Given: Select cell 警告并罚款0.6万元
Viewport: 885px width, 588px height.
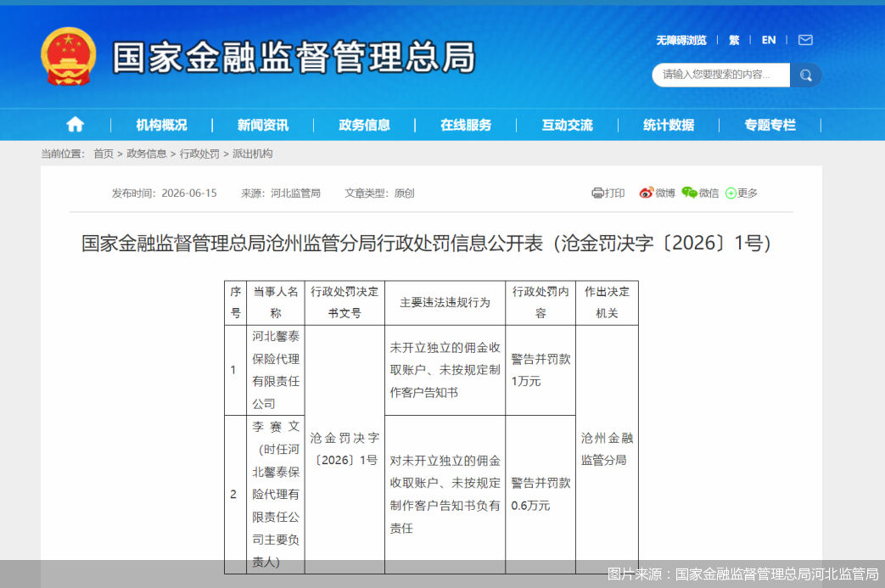Looking at the screenshot, I should point(541,495).
